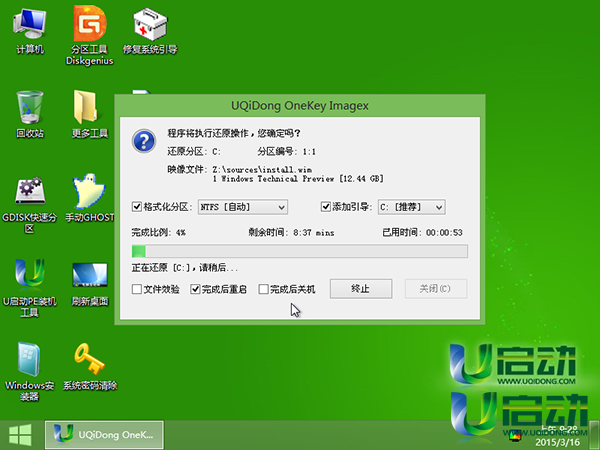Enable the 文件效验 checkbox

(137, 289)
